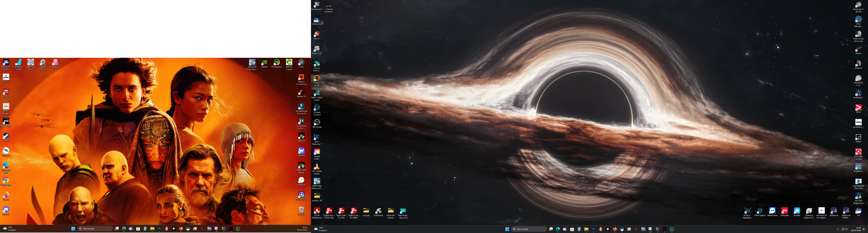Viewport: 868px width, 233px height.
Task: Select the Siril desktop icon
Action: click(858, 212)
